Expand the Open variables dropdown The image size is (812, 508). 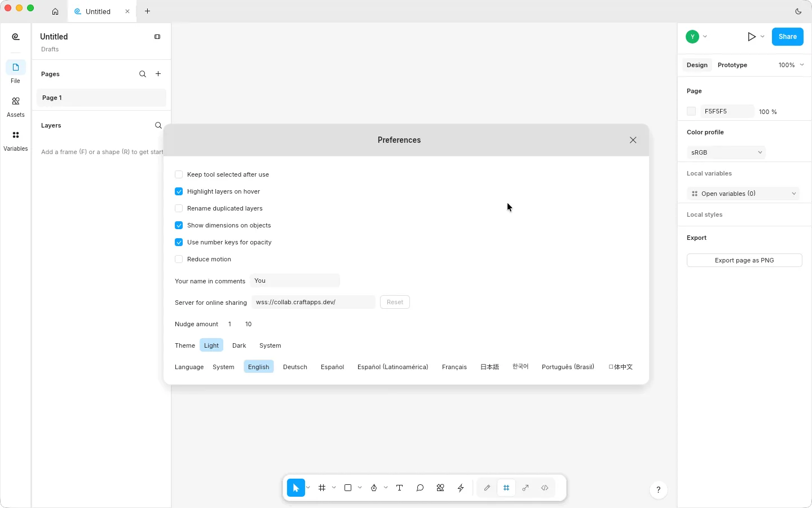click(743, 194)
